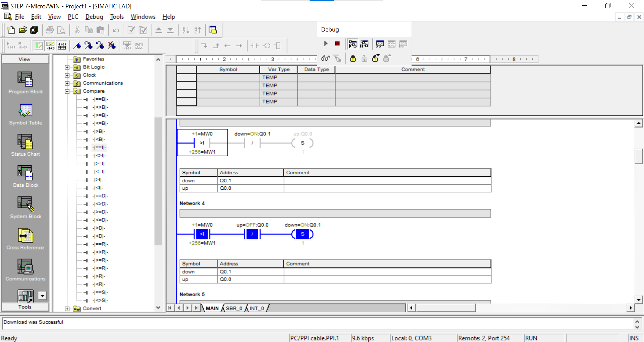The width and height of the screenshot is (644, 342).
Task: Click the green RUN mode play icon
Action: [326, 44]
